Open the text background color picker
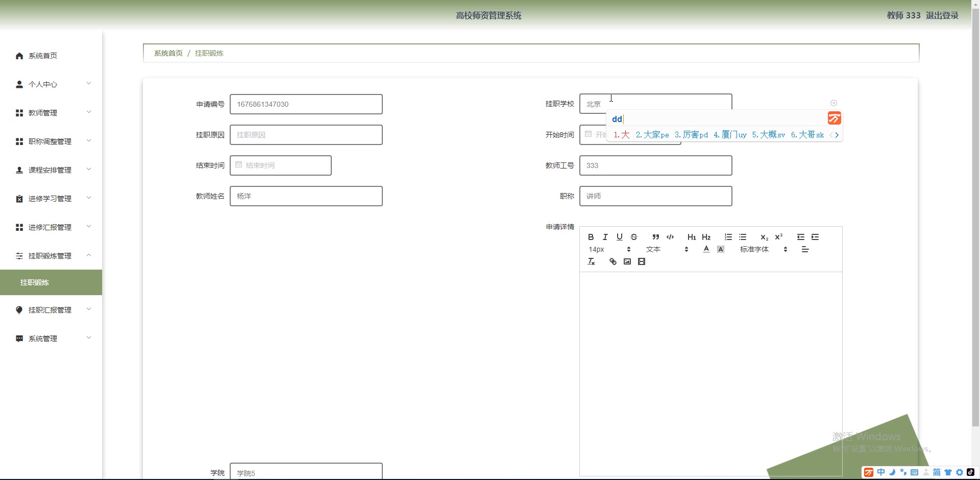Screen dimensions: 980x480 point(720,249)
